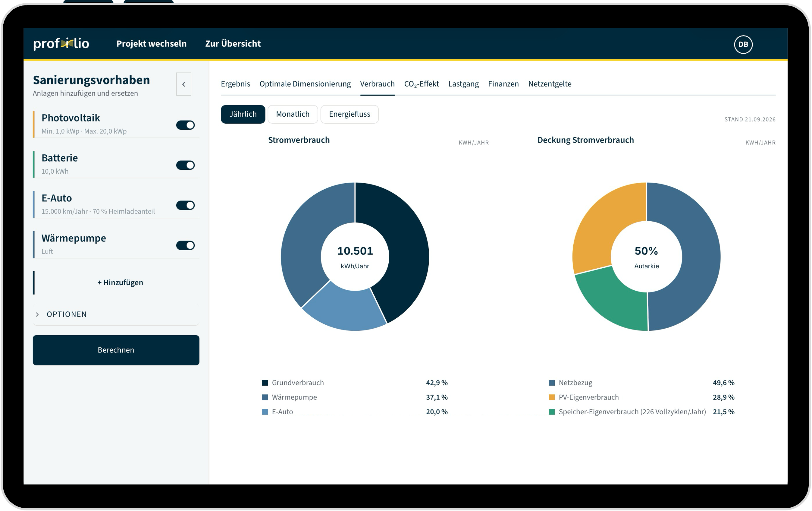Viewport: 812px width, 511px height.
Task: Switch to Optimale Dimensionierung tab
Action: coord(305,84)
